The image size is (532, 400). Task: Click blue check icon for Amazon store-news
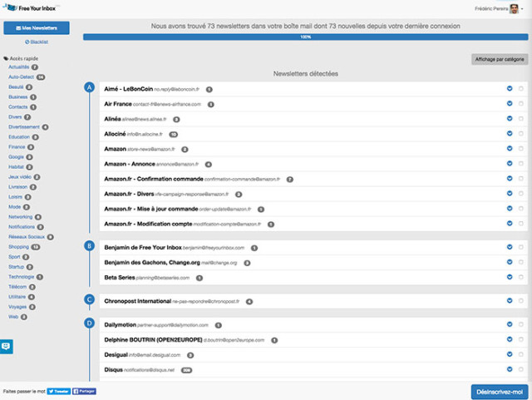(510, 148)
